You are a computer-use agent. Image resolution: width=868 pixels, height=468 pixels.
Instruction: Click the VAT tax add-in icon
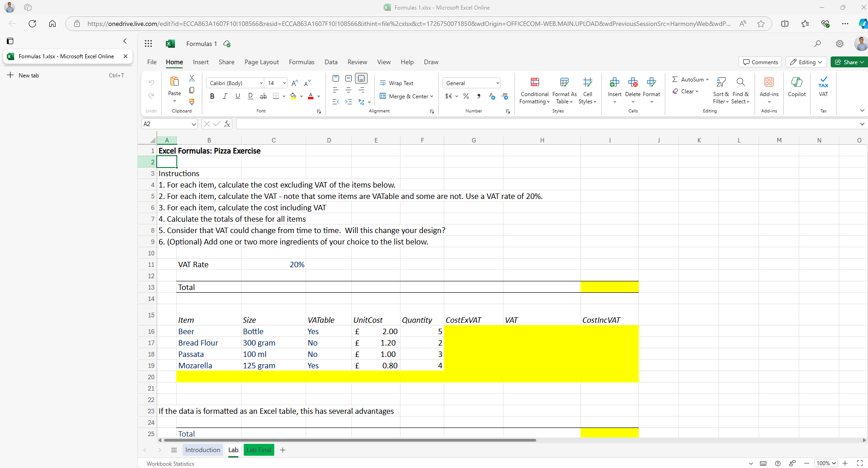click(823, 86)
